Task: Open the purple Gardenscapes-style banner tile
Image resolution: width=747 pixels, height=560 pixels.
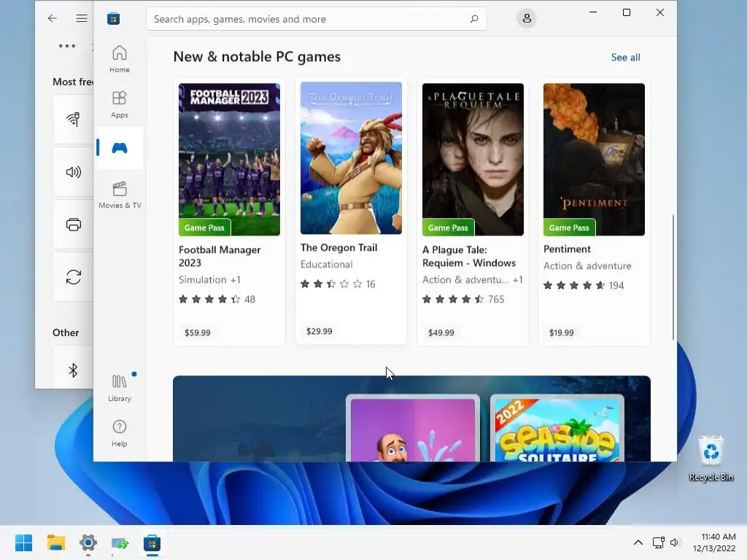Action: click(x=413, y=428)
